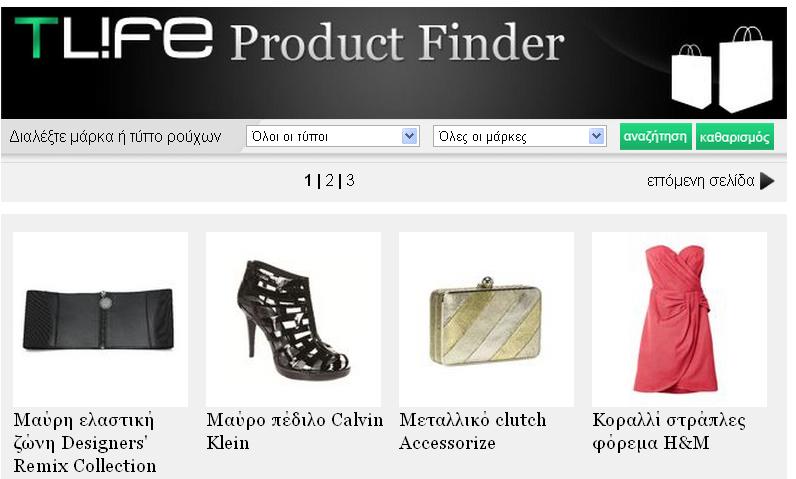Click the καθαρισμός clear button
This screenshot has height=479, width=796.
point(735,136)
